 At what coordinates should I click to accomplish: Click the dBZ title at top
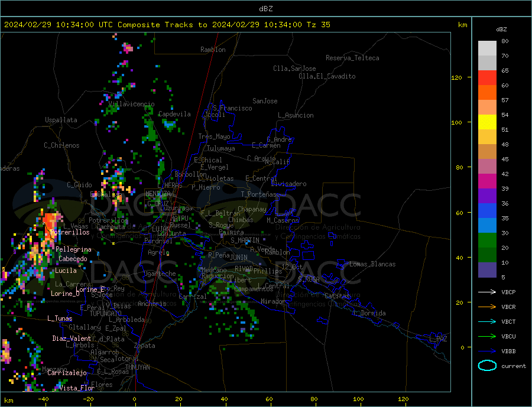tap(265, 9)
